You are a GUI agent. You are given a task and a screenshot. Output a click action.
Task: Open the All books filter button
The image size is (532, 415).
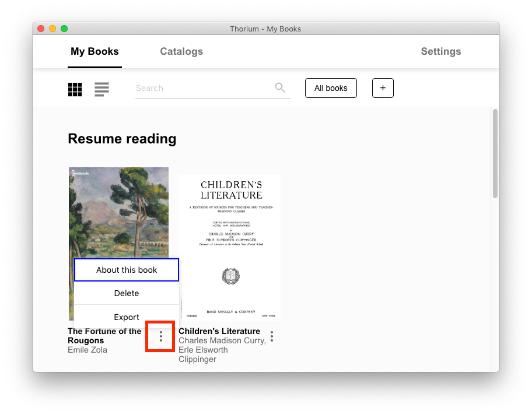331,88
